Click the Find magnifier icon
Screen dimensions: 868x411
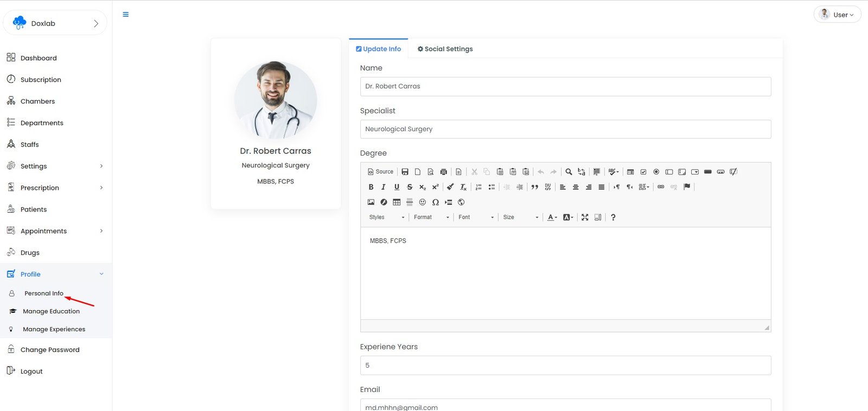click(x=569, y=172)
